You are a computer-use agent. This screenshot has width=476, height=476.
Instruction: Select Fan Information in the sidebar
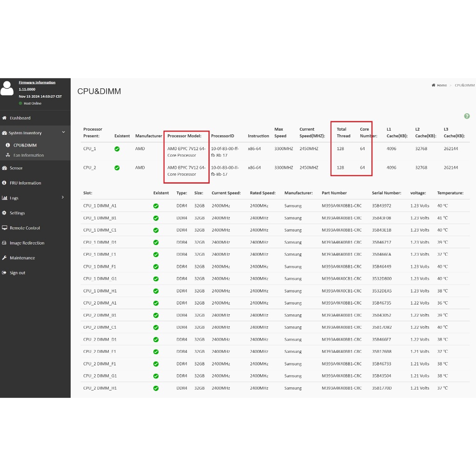(x=28, y=155)
